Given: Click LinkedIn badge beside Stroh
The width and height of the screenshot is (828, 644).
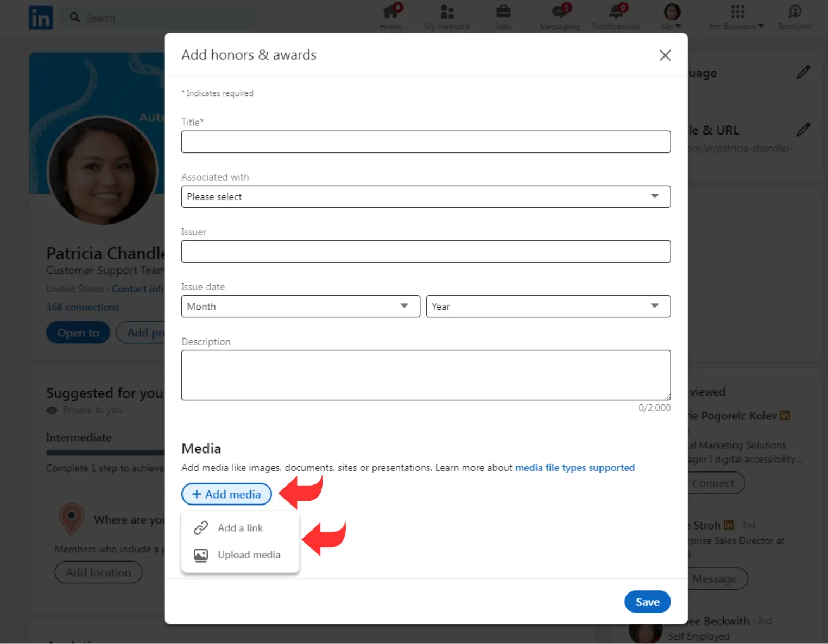Looking at the screenshot, I should pyautogui.click(x=729, y=525).
